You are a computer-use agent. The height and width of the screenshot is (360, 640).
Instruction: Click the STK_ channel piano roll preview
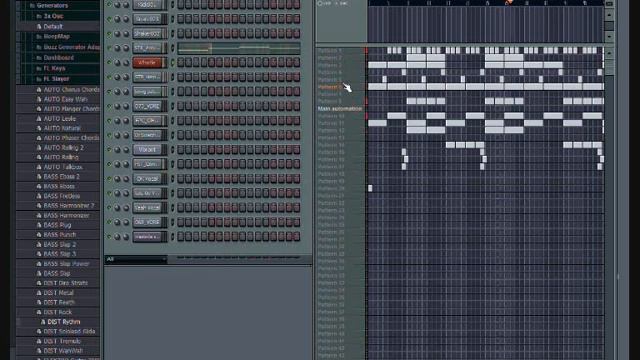(x=239, y=48)
